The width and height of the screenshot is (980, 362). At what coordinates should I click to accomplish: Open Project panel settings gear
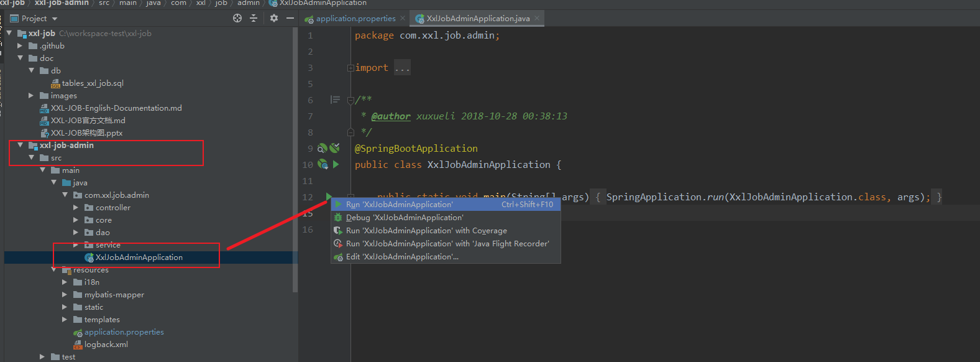[274, 19]
